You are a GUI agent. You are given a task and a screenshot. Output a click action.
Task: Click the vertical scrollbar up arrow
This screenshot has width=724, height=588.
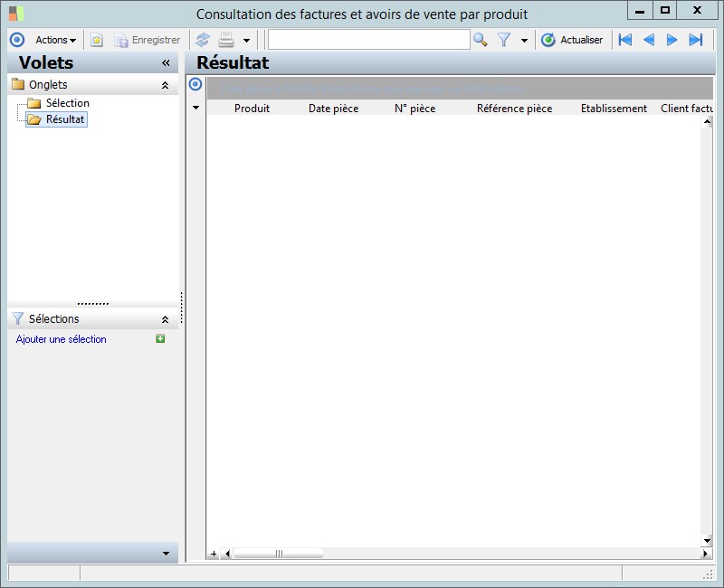pyautogui.click(x=707, y=121)
